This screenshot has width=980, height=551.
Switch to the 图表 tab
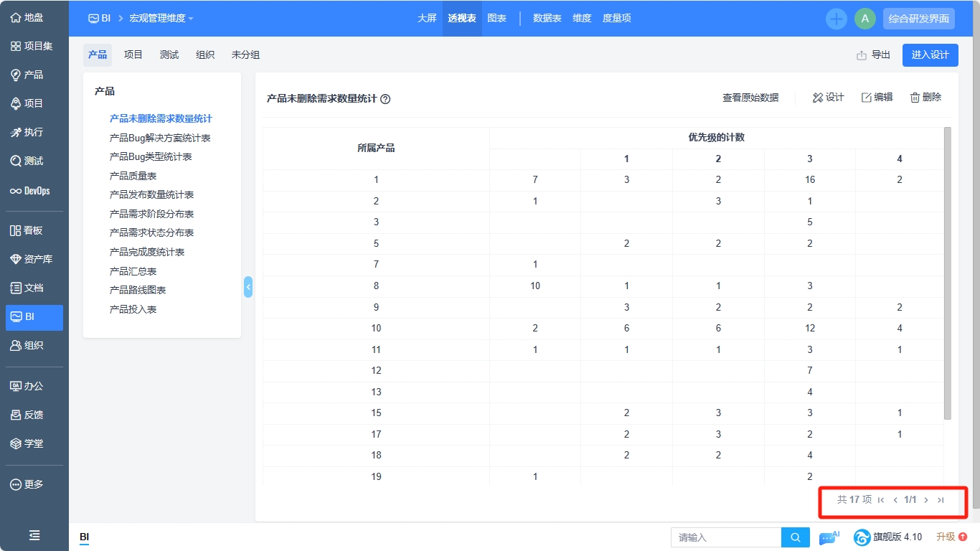[496, 19]
